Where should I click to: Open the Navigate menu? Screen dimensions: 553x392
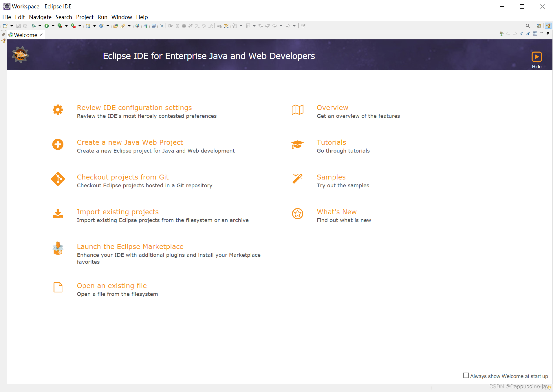40,17
